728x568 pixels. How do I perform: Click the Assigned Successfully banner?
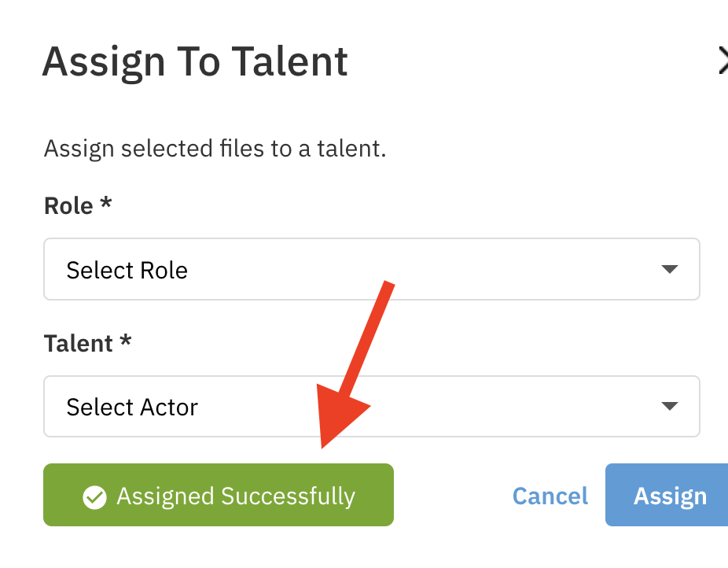tap(219, 495)
